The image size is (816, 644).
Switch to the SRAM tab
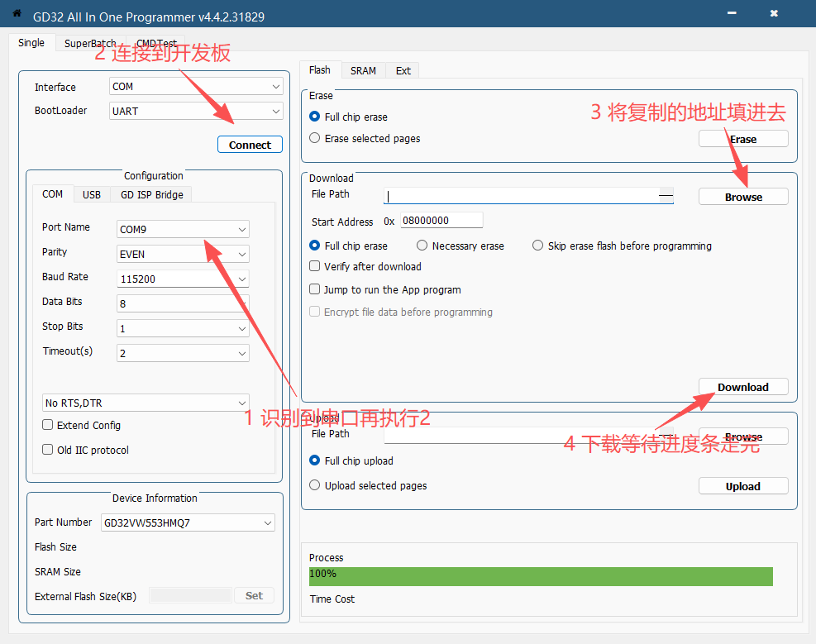363,70
